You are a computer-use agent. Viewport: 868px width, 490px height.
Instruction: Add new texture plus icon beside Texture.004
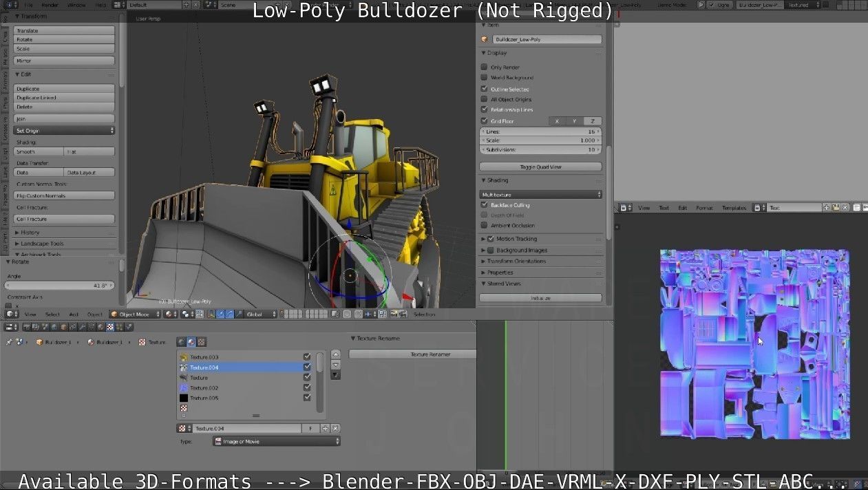pos(326,429)
